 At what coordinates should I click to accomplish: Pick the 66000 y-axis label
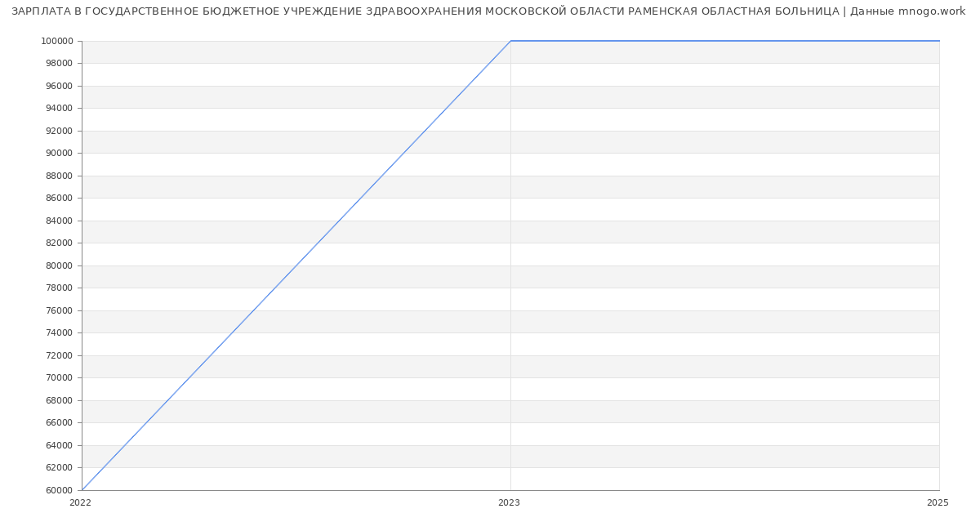(59, 423)
